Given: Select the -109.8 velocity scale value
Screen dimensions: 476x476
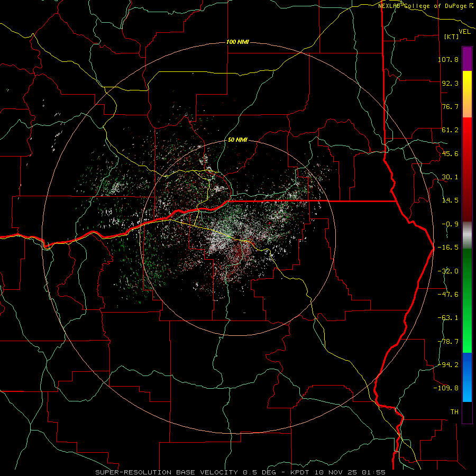Looking at the screenshot, I should pyautogui.click(x=446, y=388).
